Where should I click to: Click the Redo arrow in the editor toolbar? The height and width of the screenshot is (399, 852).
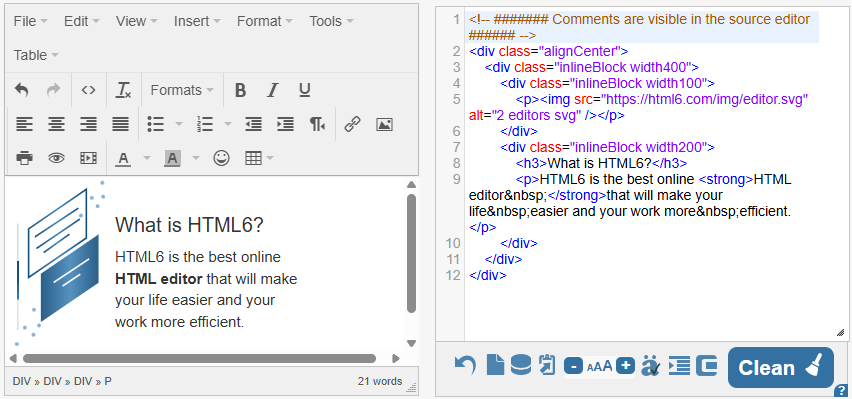(53, 90)
